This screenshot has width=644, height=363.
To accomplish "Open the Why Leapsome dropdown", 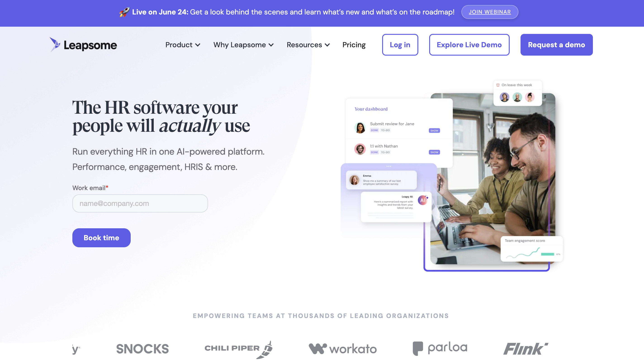I will click(x=244, y=45).
